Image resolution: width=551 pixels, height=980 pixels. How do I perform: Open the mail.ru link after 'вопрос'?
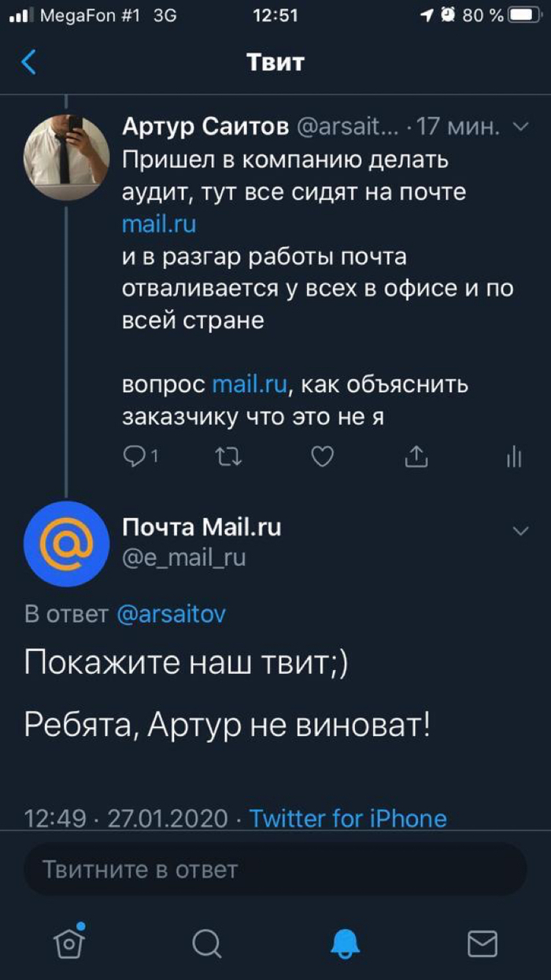[x=250, y=386]
